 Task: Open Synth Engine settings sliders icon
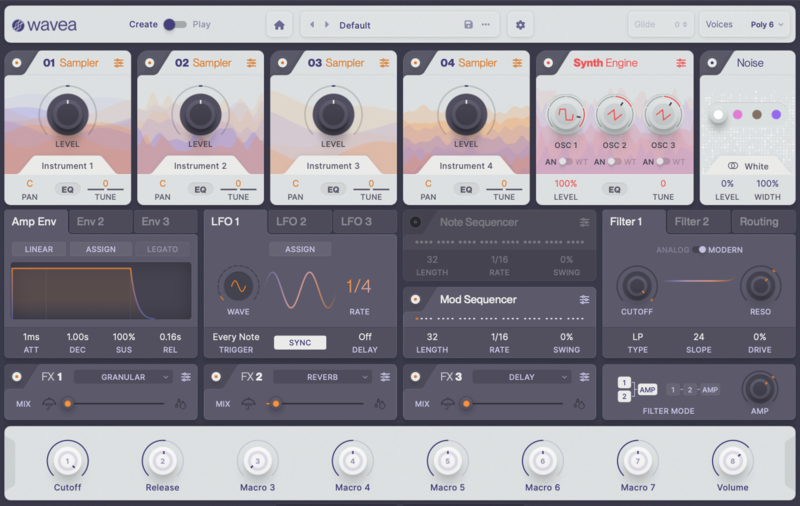point(681,63)
